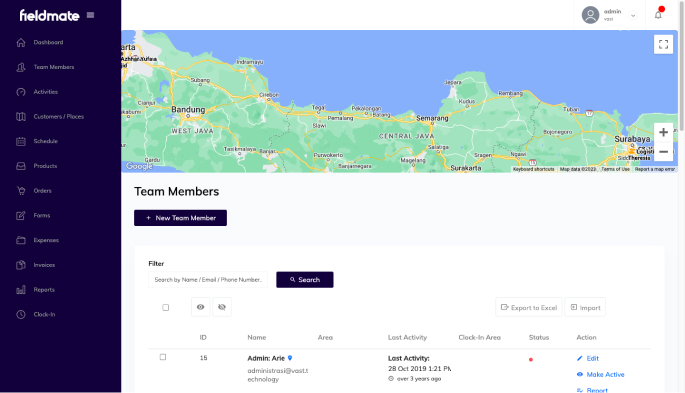Check the box for row ID 15
Viewport: 685px width, 393px height.
click(x=163, y=357)
